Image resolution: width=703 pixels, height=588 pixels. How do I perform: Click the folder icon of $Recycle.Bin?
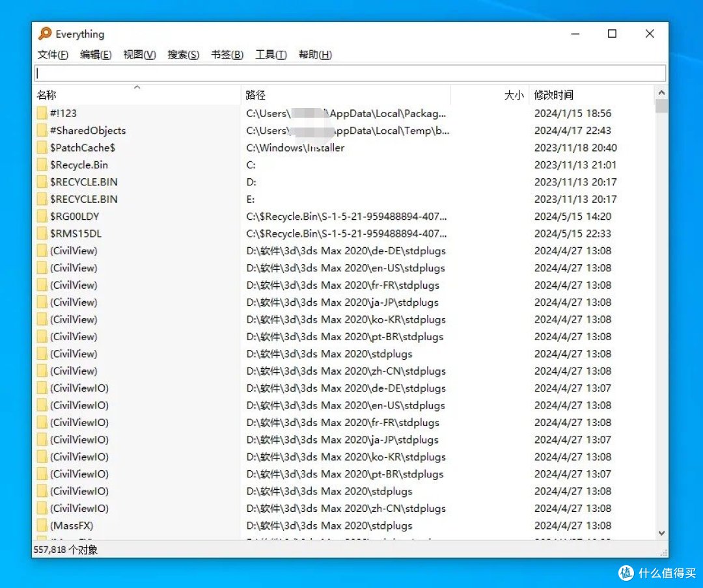[42, 165]
